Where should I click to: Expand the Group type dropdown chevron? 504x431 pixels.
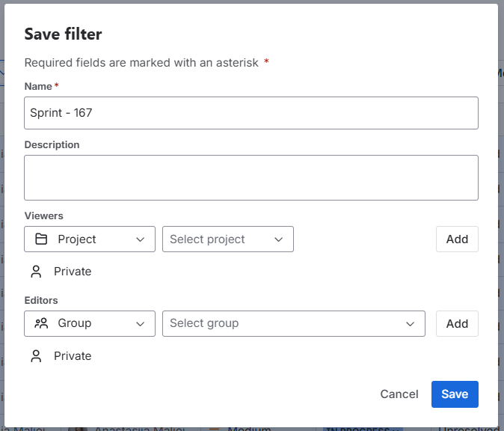[x=140, y=323]
